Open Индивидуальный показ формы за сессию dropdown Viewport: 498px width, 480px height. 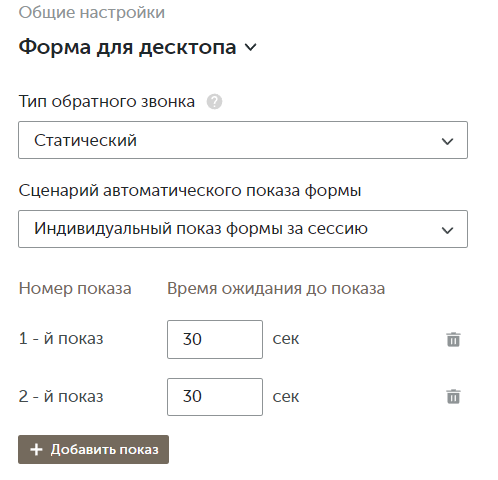pyautogui.click(x=243, y=229)
